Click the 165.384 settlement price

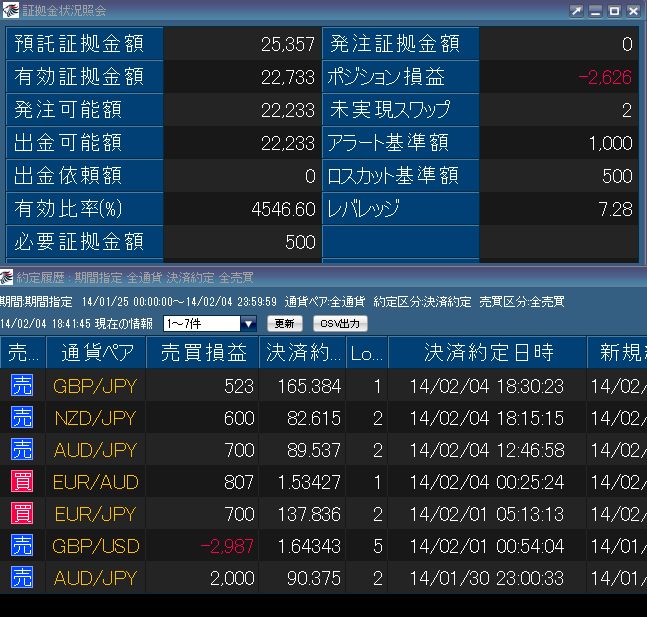(x=309, y=386)
